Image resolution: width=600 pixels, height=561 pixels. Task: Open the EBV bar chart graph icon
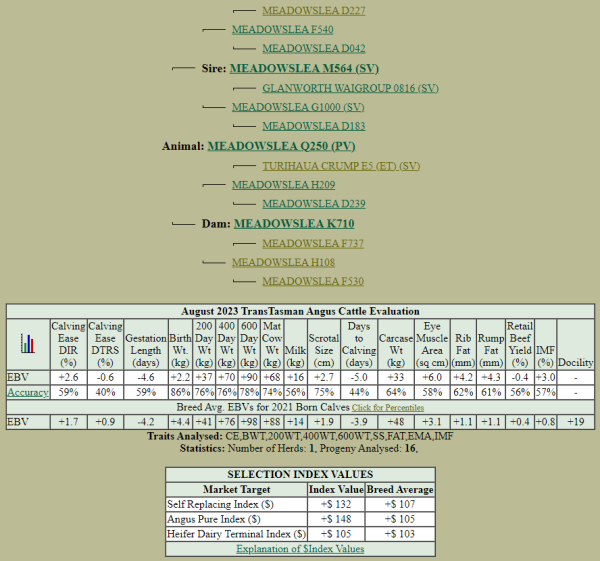coord(28,344)
